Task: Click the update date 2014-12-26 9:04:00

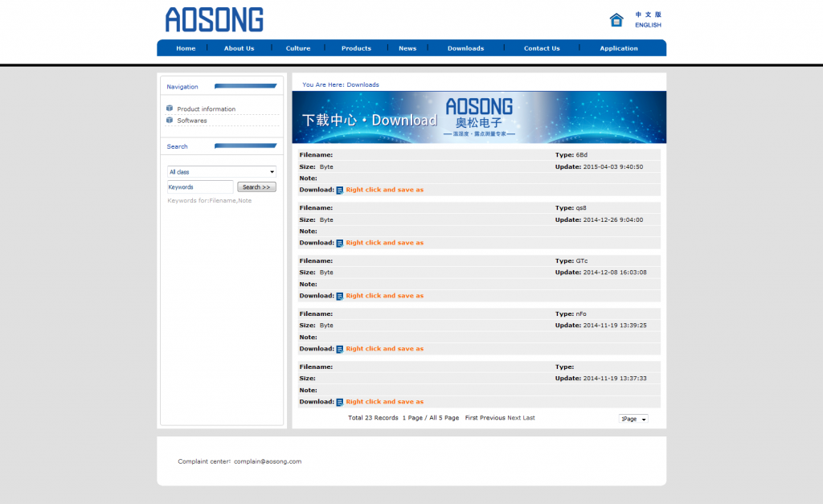Action: point(613,220)
